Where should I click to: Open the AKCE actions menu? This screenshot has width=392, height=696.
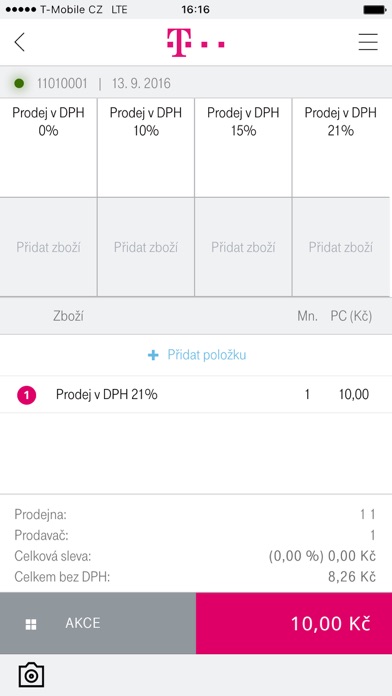(98, 623)
